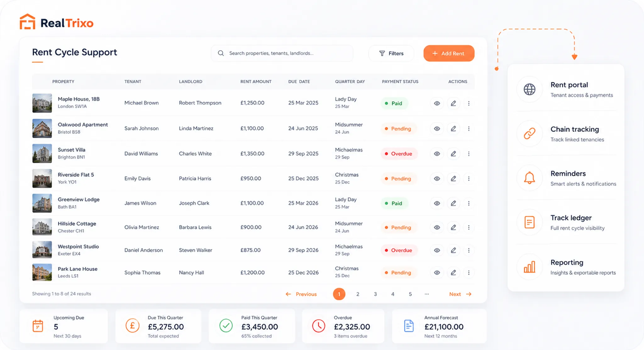
Task: Open the Filters dropdown
Action: coord(391,53)
